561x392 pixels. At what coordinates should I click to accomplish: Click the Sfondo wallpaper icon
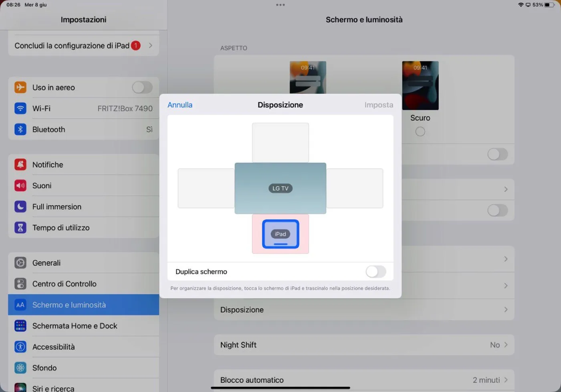[20, 368]
